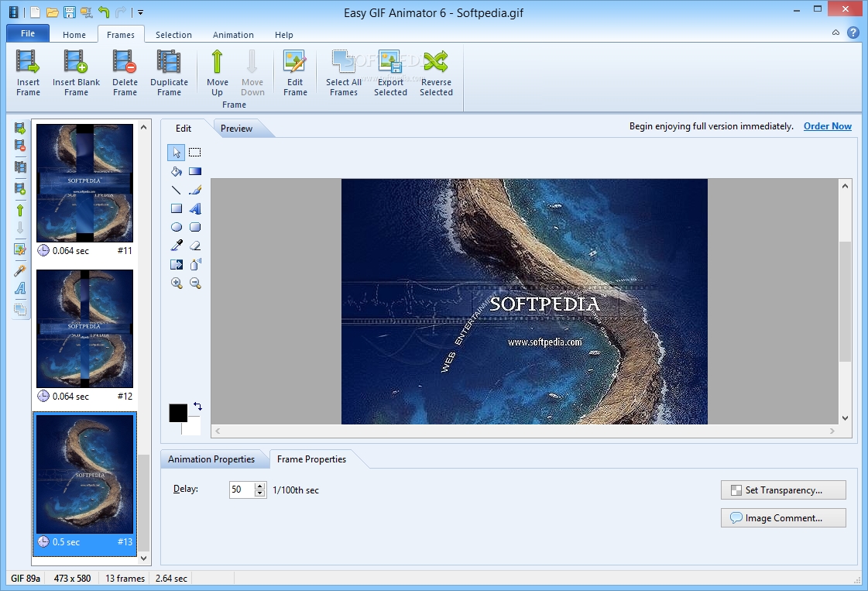Click the frame list scroll up arrow

pos(143,127)
